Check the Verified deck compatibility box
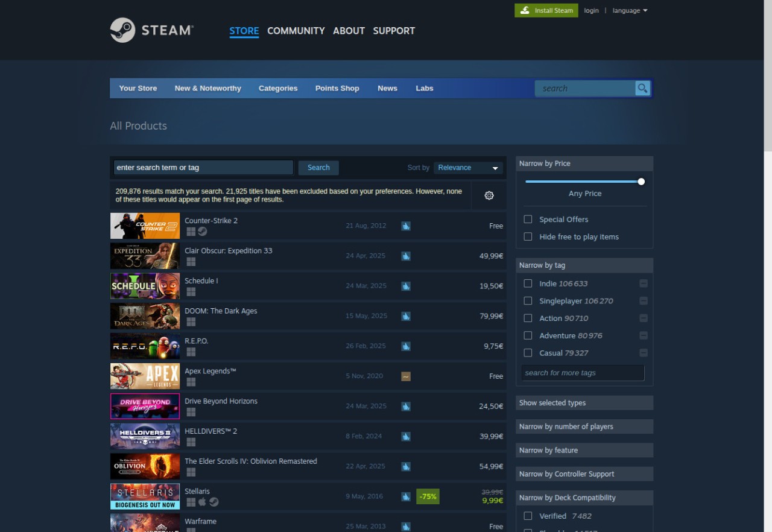Viewport: 772px width, 532px height. [x=528, y=516]
